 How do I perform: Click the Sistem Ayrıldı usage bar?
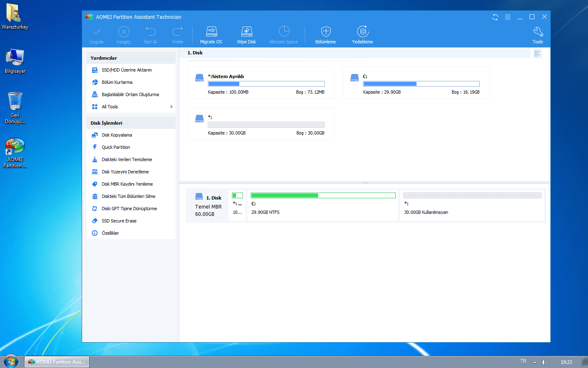coord(266,84)
